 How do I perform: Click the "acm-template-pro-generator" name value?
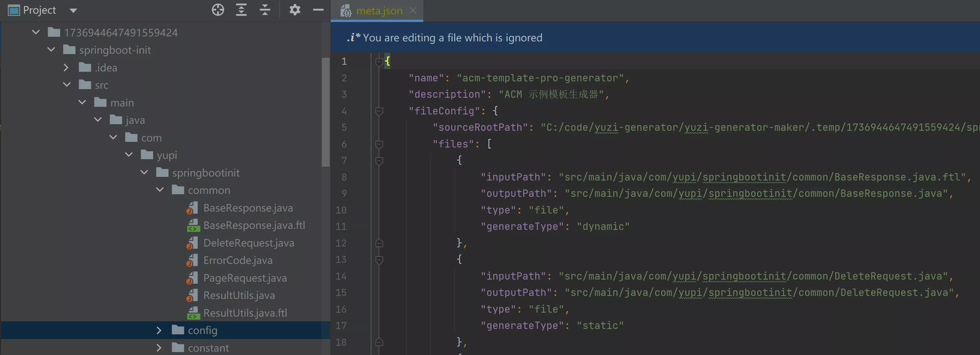tap(540, 78)
